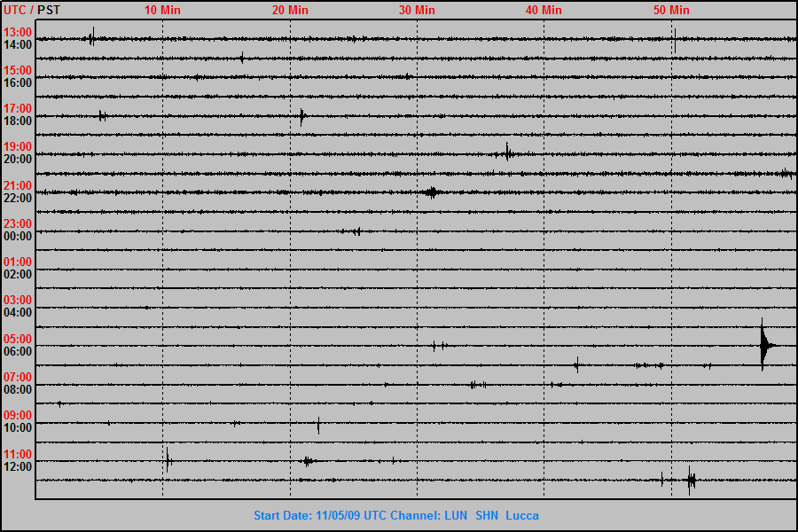Click the event near 20 min on 17:00 trace
Screen dimensions: 798x532
pos(302,115)
